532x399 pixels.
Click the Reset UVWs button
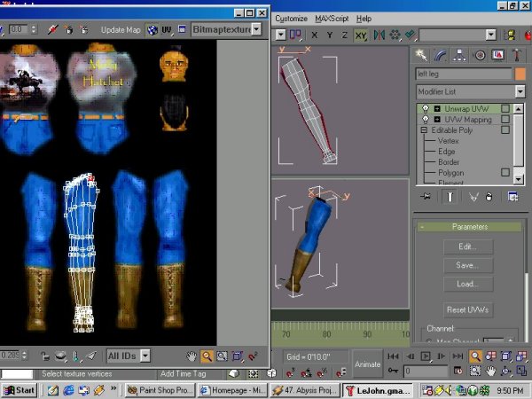tap(468, 309)
